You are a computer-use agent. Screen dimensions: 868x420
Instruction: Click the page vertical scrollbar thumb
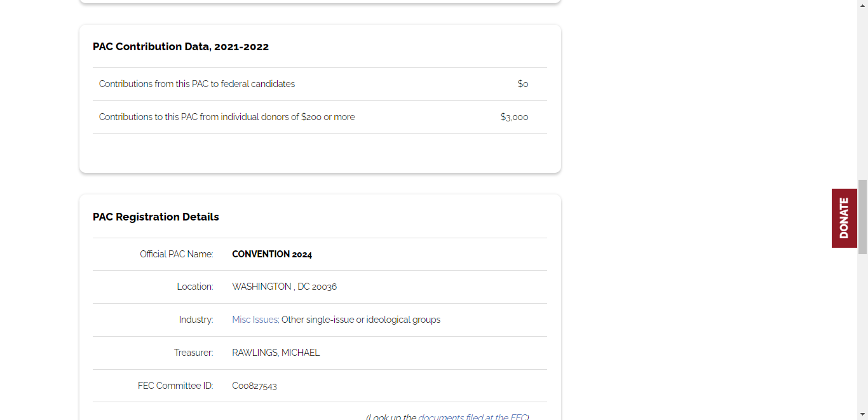tap(862, 217)
